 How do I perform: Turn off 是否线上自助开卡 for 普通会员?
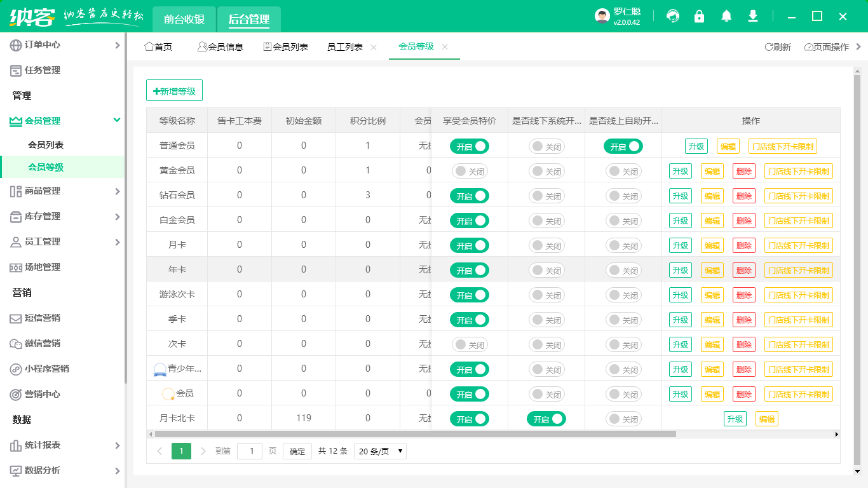point(623,147)
